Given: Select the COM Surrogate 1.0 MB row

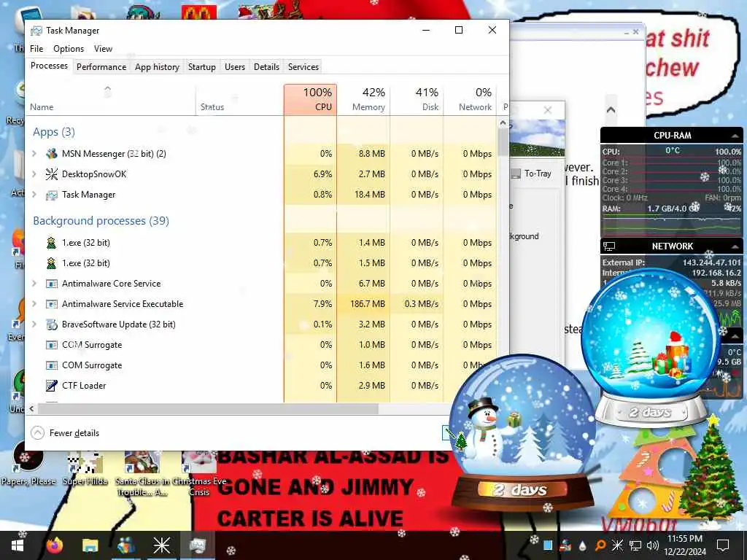Looking at the screenshot, I should pyautogui.click(x=261, y=345).
